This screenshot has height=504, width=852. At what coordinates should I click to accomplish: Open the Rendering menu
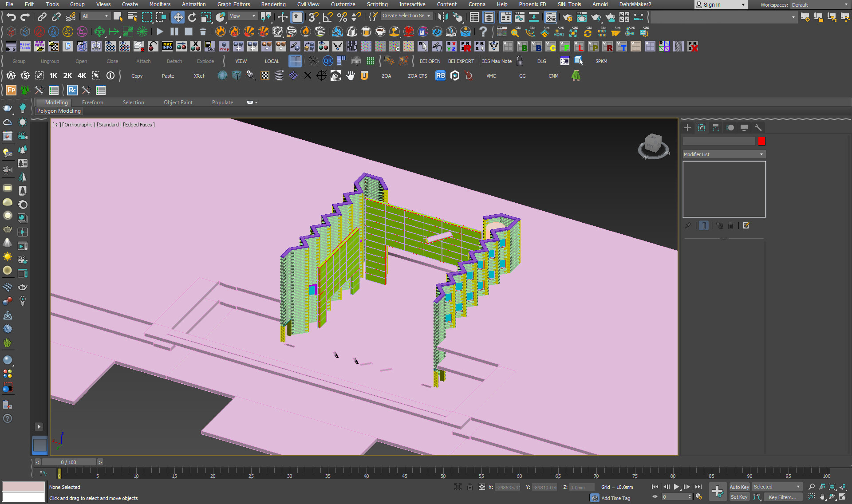(273, 4)
